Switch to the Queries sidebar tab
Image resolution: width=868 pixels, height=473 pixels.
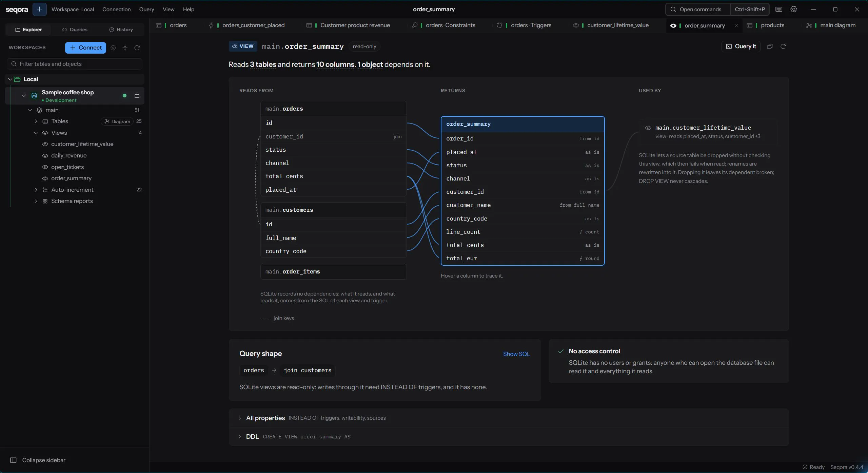[x=75, y=30]
